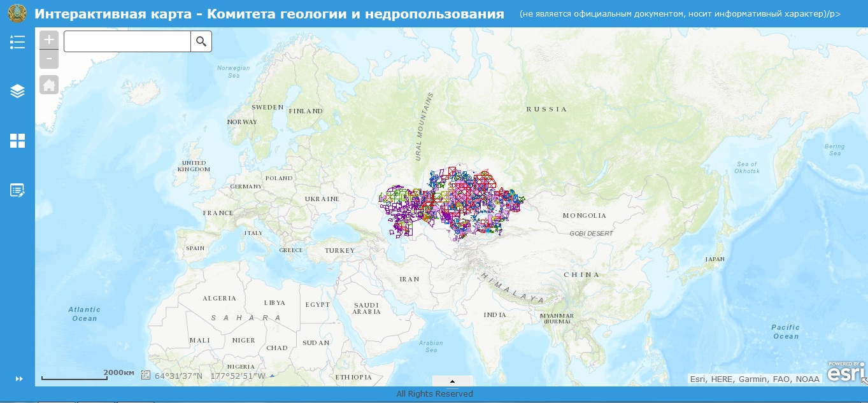868x403 pixels.
Task: Click the Esri, HERE, Garmin attribution text
Action: [x=755, y=379]
